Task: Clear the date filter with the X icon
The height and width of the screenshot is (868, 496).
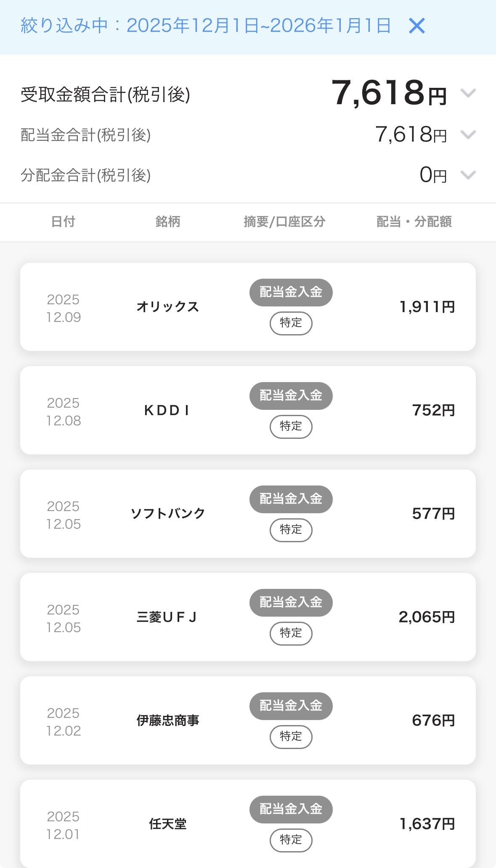Action: pyautogui.click(x=416, y=26)
